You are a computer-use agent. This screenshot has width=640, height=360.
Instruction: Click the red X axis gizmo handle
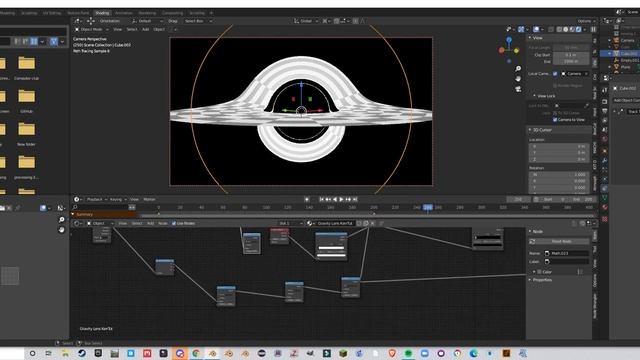pos(502,50)
